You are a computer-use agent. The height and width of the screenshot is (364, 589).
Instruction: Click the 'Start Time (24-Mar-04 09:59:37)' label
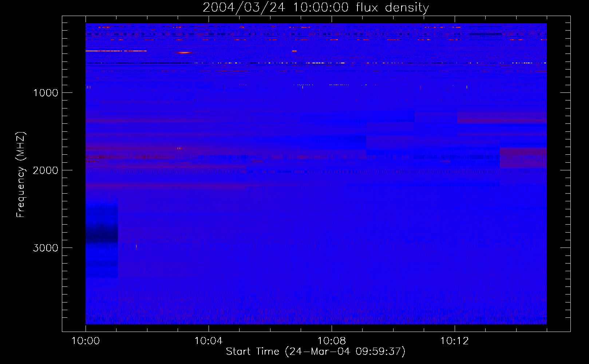pos(316,352)
